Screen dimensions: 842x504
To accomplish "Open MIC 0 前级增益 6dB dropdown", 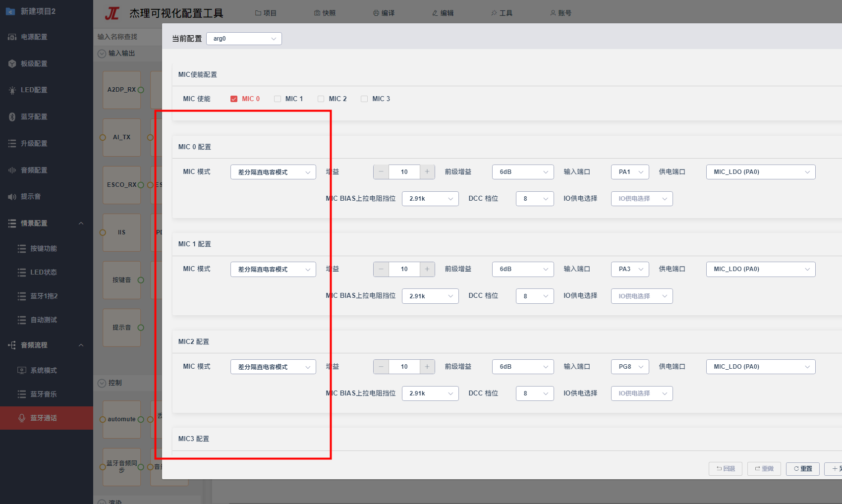I will 523,172.
